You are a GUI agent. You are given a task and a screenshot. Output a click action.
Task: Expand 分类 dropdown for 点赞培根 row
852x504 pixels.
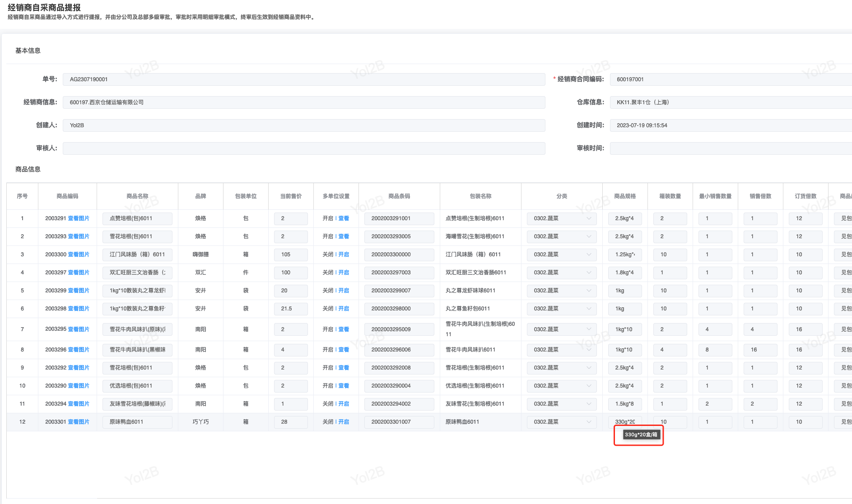tap(589, 218)
